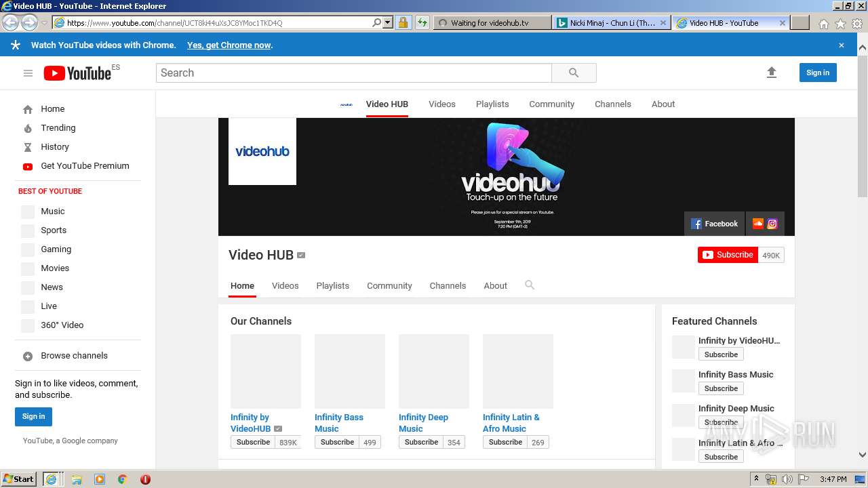Click the YouTube Premium icon in sidebar
Image resolution: width=868 pixels, height=488 pixels.
coord(28,166)
